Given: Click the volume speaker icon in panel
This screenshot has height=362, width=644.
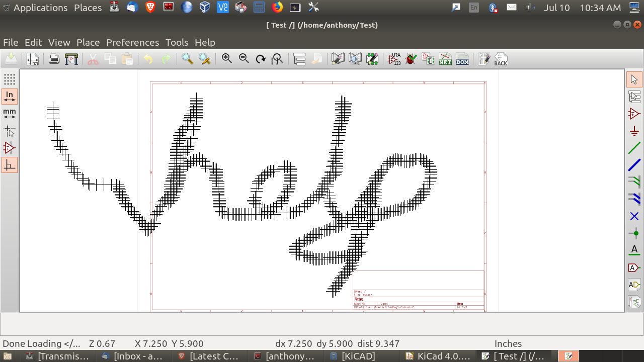Looking at the screenshot, I should coord(531,8).
